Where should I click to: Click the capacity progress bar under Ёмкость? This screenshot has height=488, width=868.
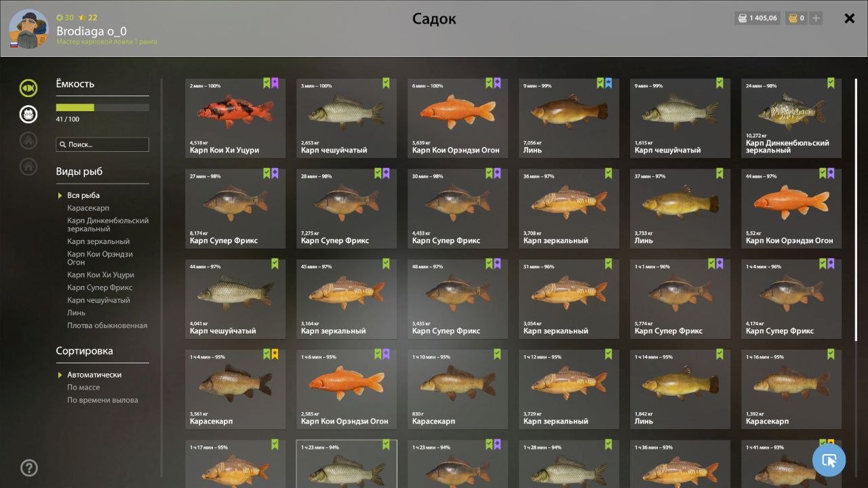click(x=102, y=106)
